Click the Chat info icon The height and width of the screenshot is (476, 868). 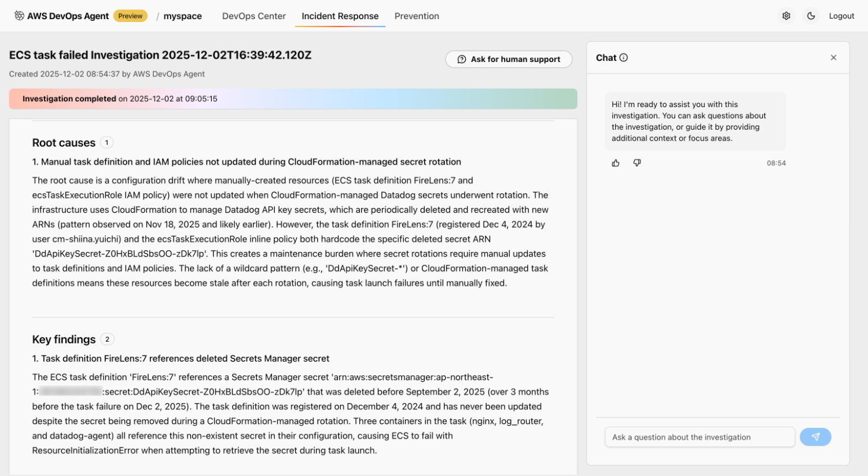point(624,57)
